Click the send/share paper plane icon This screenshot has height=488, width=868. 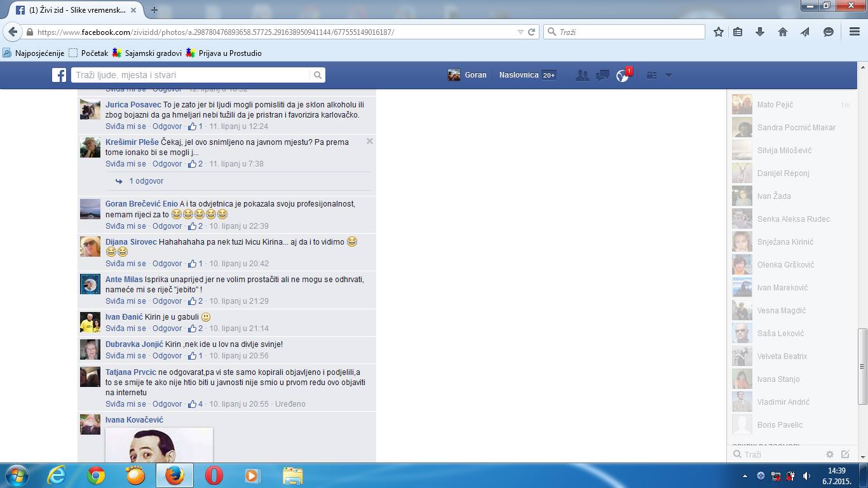[805, 32]
